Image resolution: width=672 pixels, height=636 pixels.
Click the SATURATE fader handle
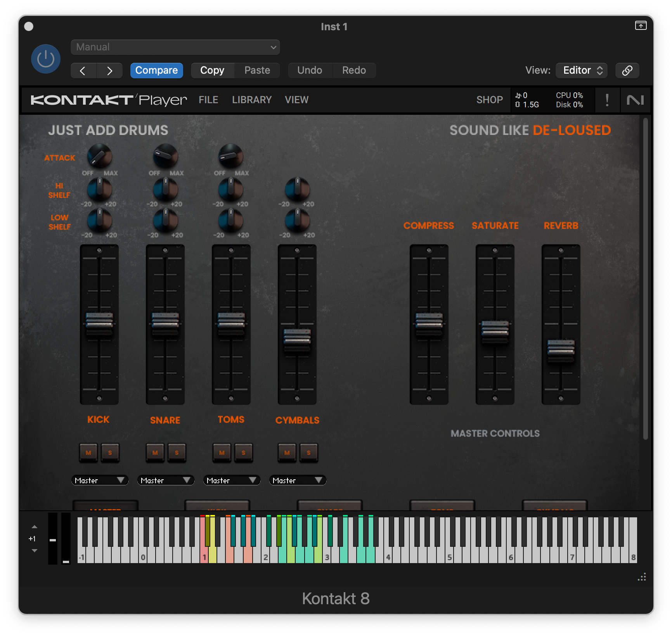(495, 331)
